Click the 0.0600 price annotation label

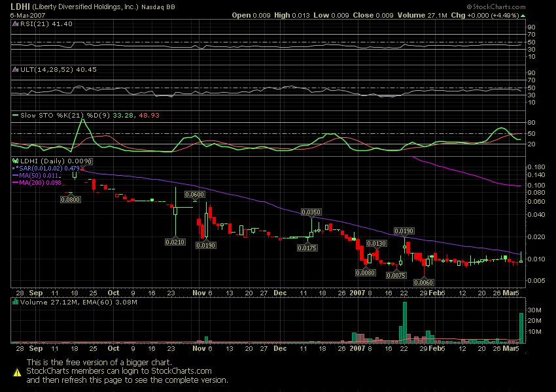tap(195, 195)
